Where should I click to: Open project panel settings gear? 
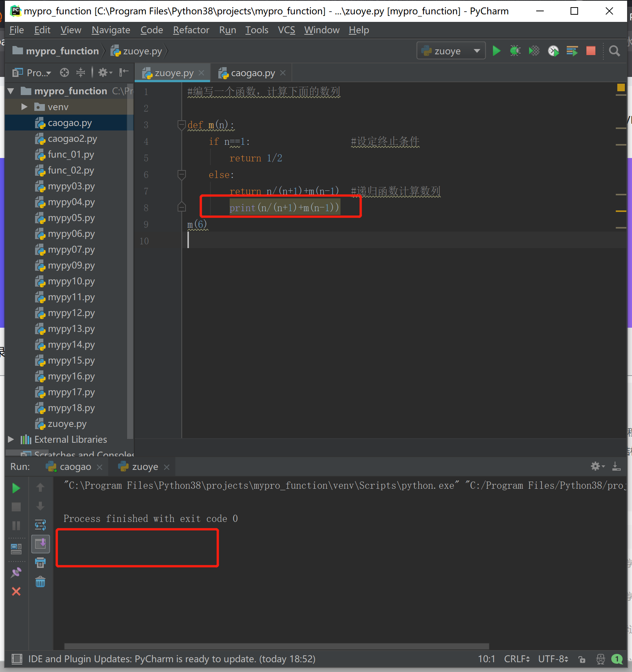105,72
